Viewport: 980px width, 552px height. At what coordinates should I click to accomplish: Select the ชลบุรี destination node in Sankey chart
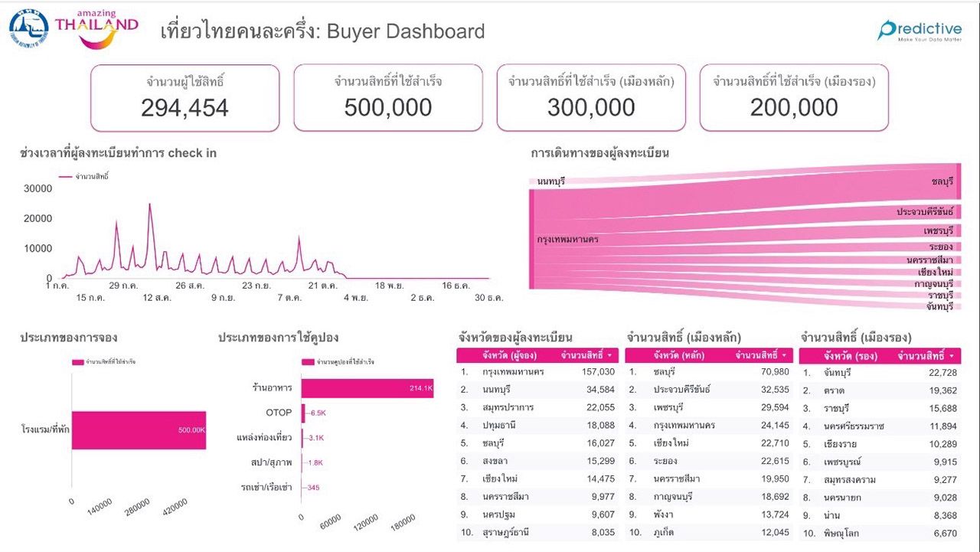click(x=958, y=181)
